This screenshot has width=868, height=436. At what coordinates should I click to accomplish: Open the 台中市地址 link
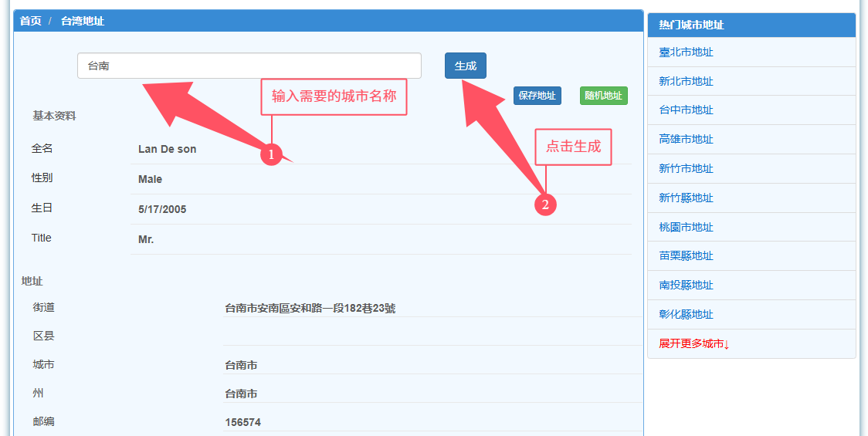686,110
